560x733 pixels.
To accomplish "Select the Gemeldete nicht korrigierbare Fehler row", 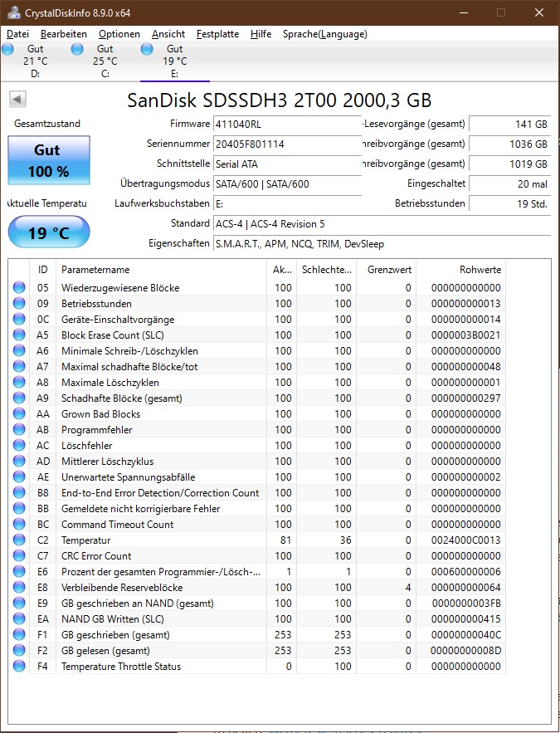I will coord(257,509).
